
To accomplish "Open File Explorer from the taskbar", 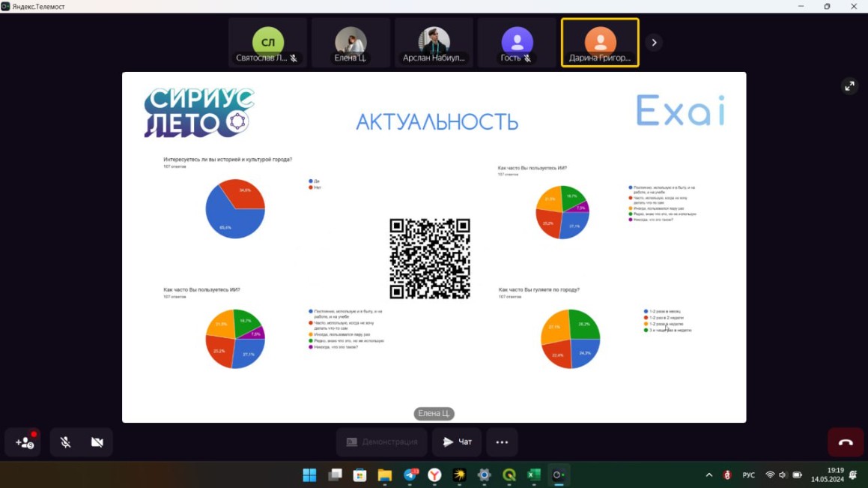I will (x=385, y=475).
